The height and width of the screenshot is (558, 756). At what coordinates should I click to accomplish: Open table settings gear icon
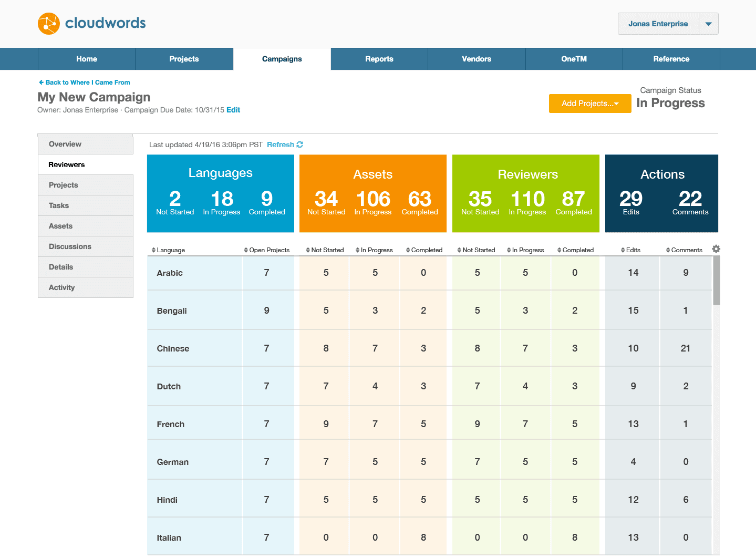[x=716, y=249]
